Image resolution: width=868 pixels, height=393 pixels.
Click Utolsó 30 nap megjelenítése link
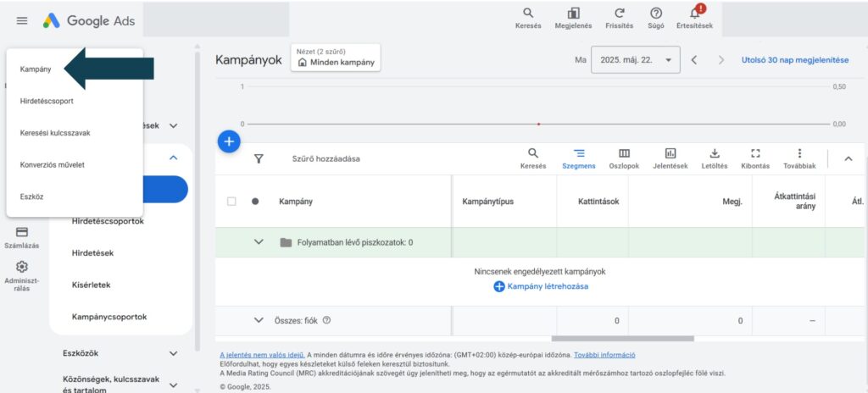pyautogui.click(x=794, y=60)
